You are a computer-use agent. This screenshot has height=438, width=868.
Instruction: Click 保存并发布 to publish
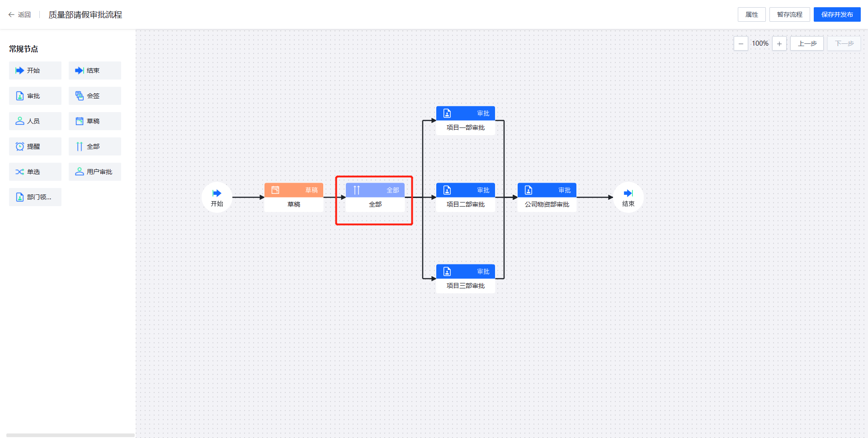point(837,14)
